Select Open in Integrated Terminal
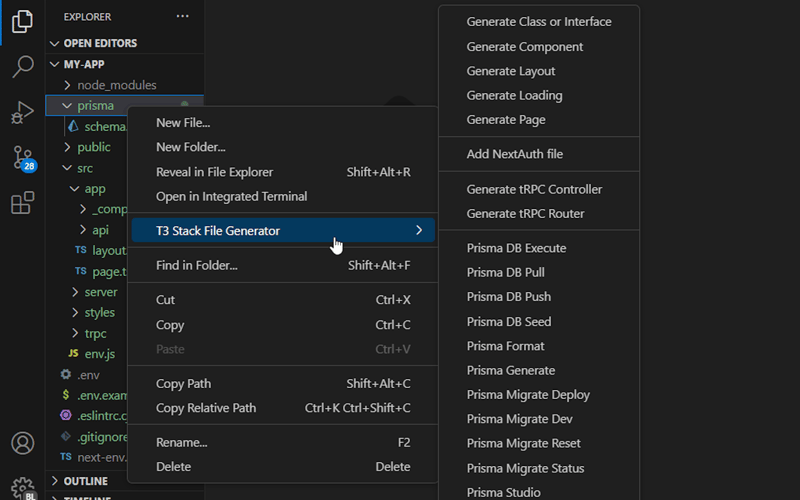Screen dimensions: 800x500 [283, 196]
